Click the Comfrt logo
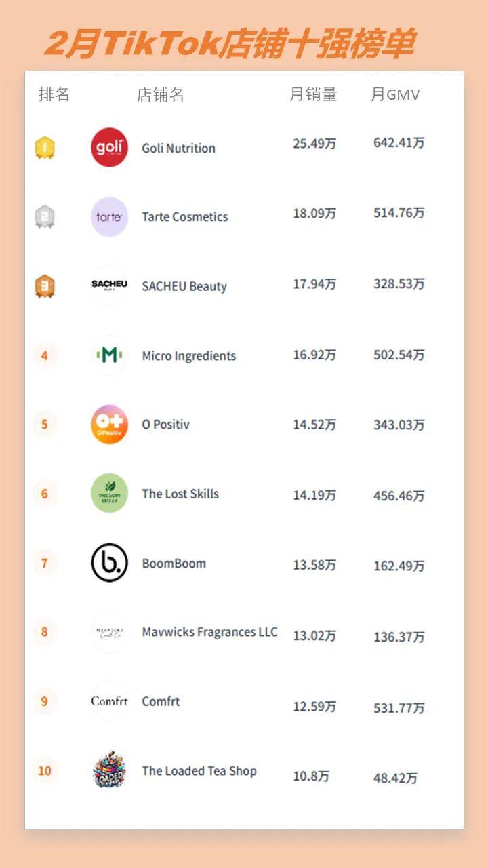The height and width of the screenshot is (868, 488). 109,701
